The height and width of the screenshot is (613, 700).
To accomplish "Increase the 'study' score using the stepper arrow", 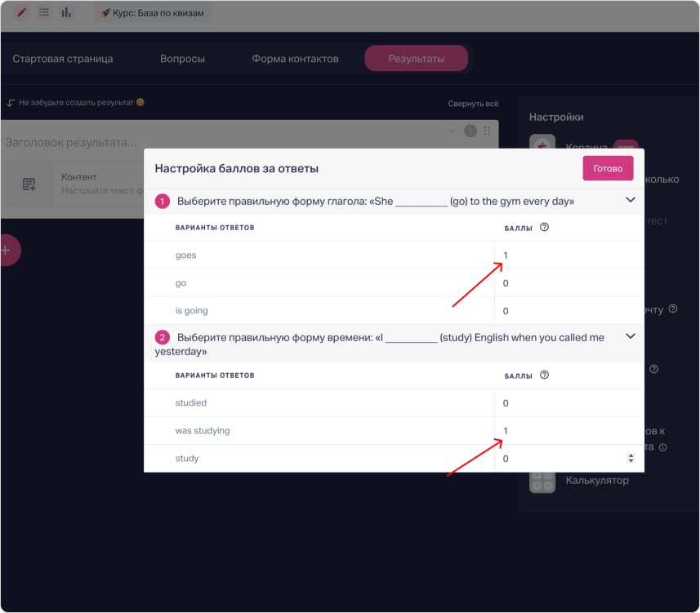I will 631,455.
